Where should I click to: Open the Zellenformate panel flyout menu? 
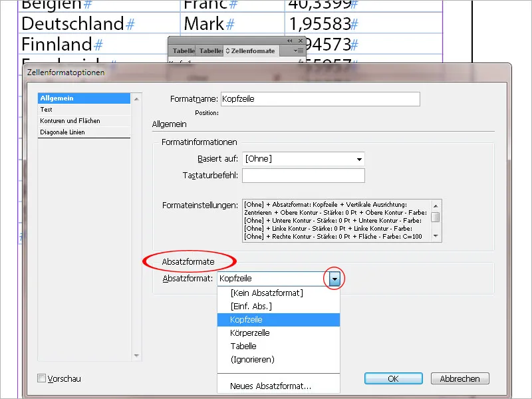[297, 50]
